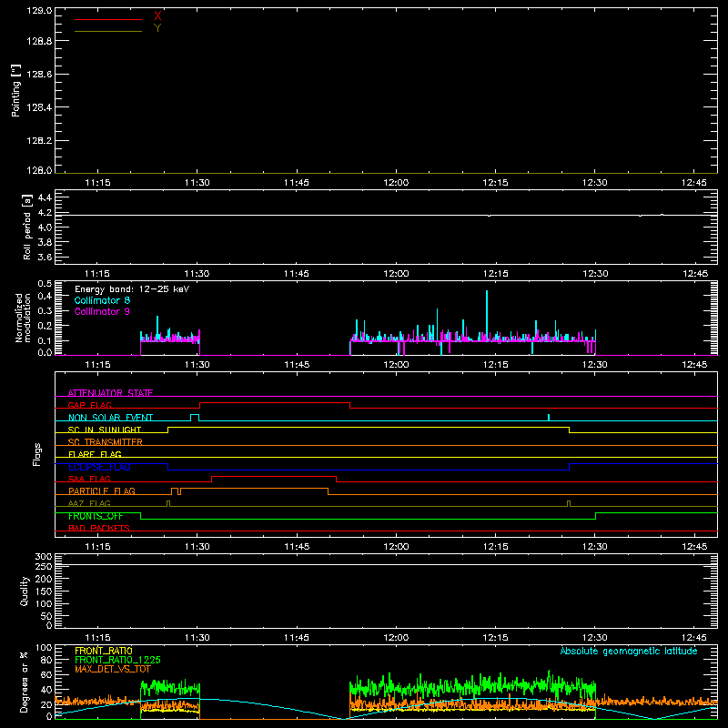Screen dimensions: 728x728
Task: Click the GAP_FLAG label
Action: pyautogui.click(x=89, y=405)
